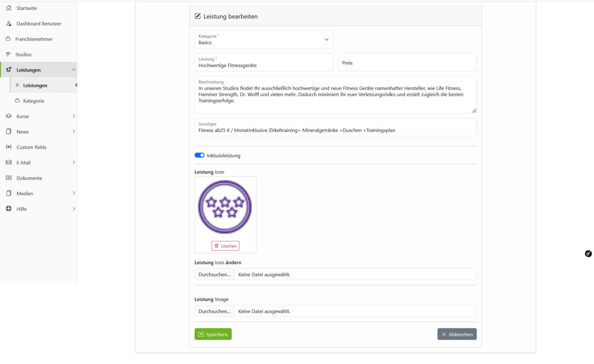Click the Symfony debug toolbar icon

tap(588, 254)
